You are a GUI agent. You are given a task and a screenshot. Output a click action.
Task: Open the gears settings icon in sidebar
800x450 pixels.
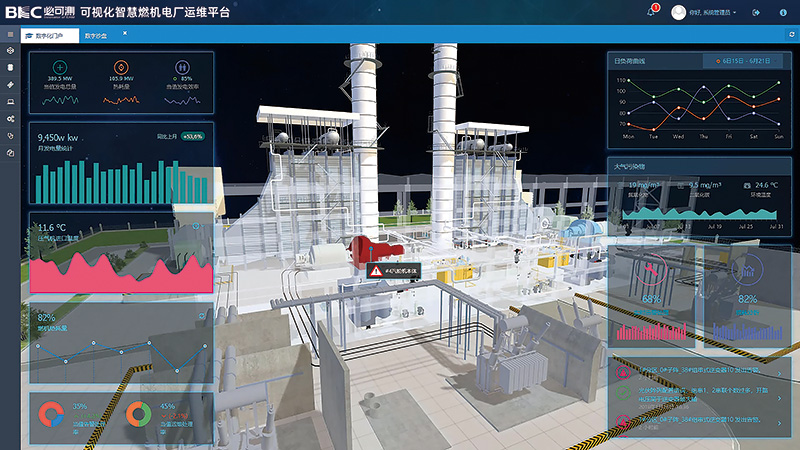tap(10, 118)
